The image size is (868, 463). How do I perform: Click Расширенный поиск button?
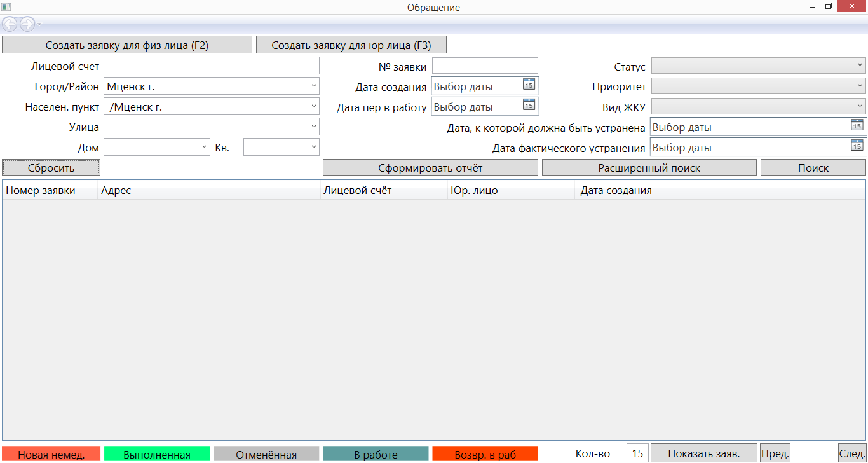tap(649, 168)
